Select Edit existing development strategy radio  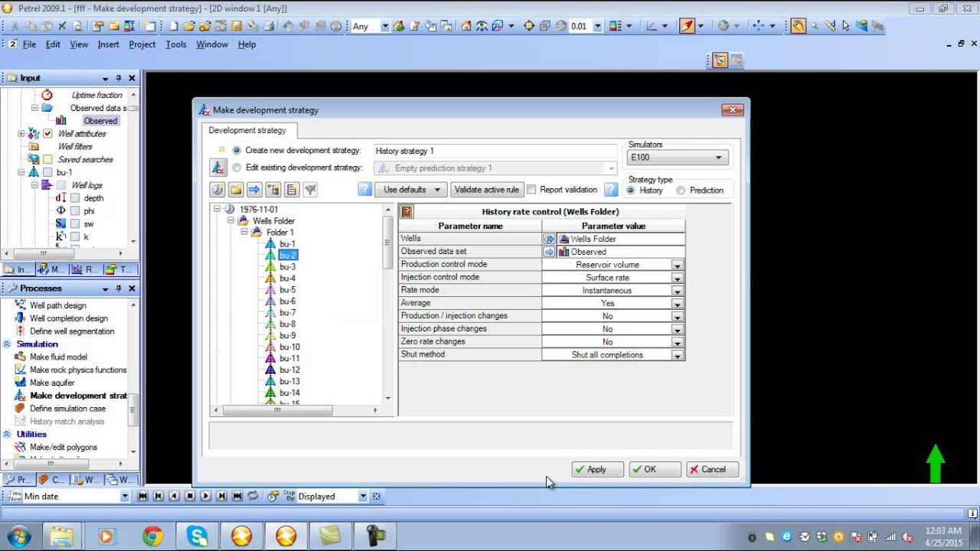pos(237,168)
